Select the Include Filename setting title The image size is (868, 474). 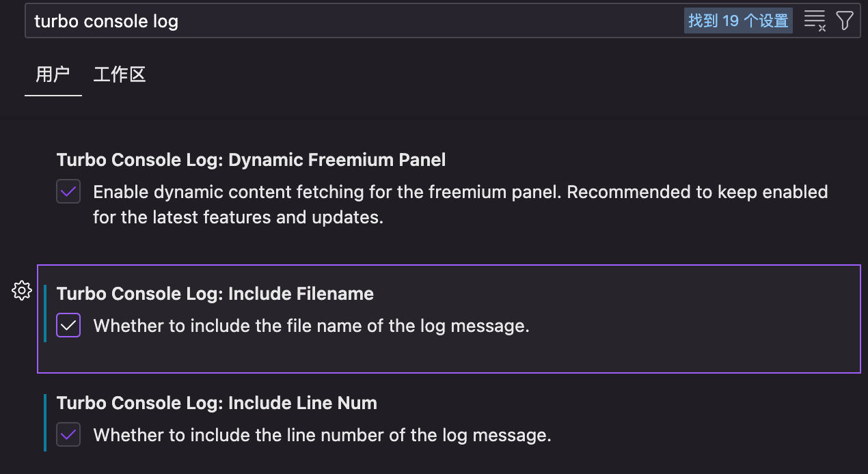pyautogui.click(x=215, y=294)
